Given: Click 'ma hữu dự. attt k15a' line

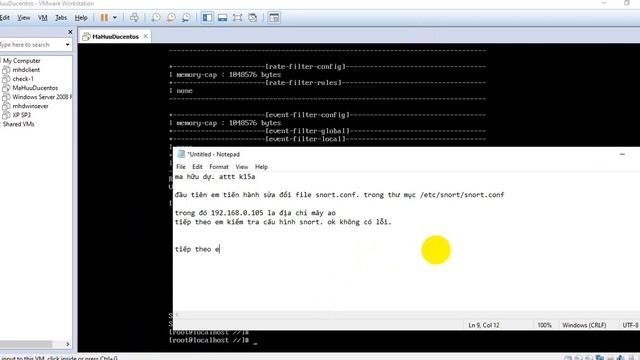Looking at the screenshot, I should click(x=215, y=177).
